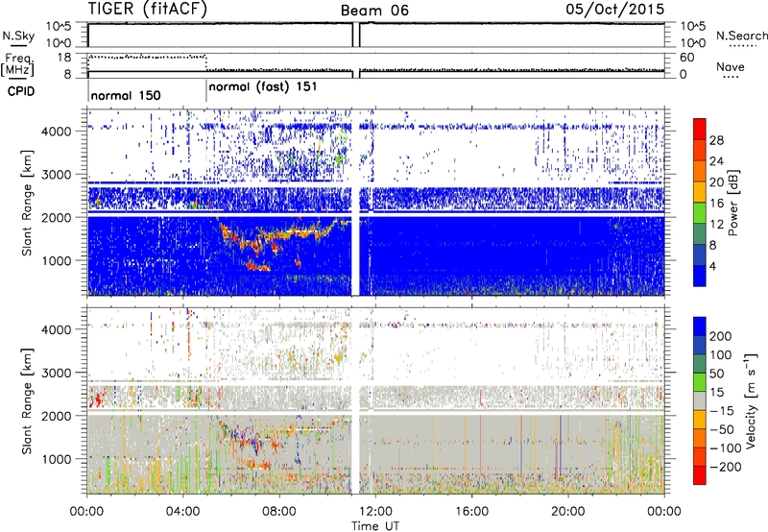The height and width of the screenshot is (532, 768).
Task: Click '4000' range tick on velocity panel
Action: [x=57, y=329]
